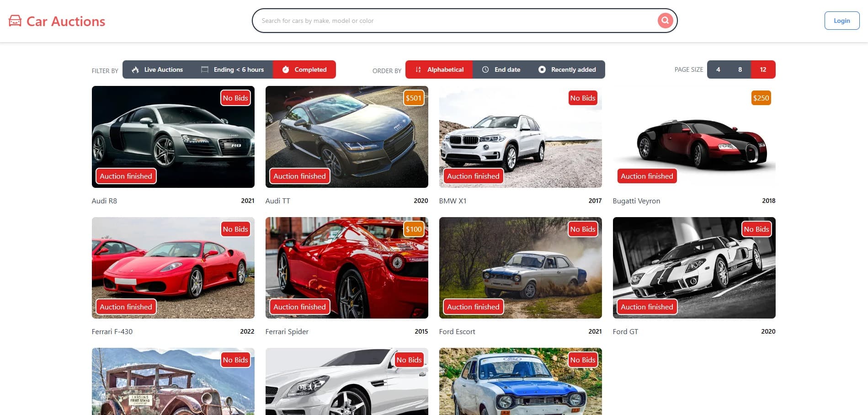Click the Audi TT title text
The width and height of the screenshot is (868, 415).
tap(277, 201)
